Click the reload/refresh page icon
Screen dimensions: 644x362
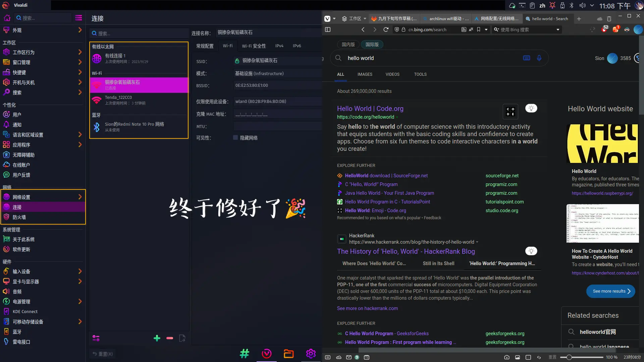[x=385, y=29]
